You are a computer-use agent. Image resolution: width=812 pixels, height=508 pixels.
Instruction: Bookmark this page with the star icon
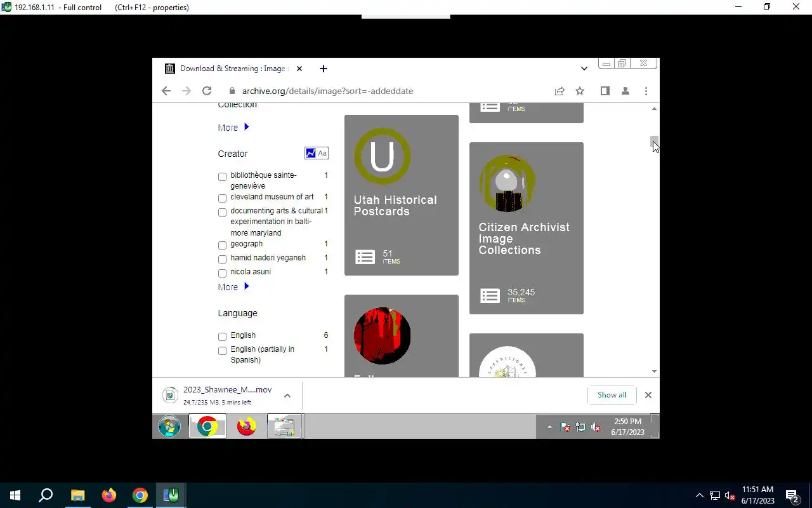[x=580, y=91]
